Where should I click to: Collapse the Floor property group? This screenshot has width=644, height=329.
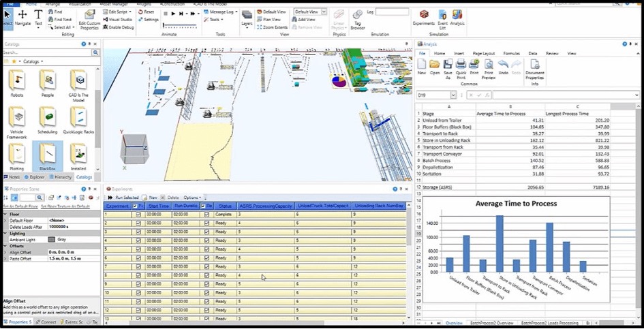[x=5, y=215]
